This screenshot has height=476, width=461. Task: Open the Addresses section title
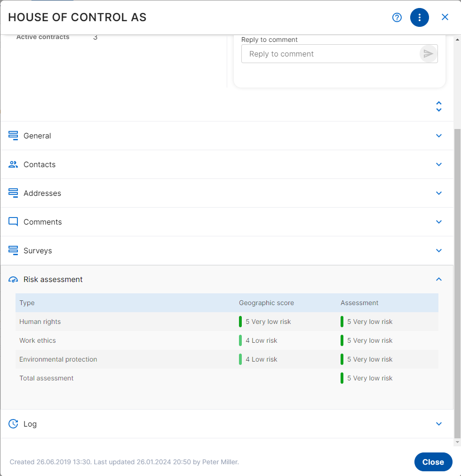42,193
